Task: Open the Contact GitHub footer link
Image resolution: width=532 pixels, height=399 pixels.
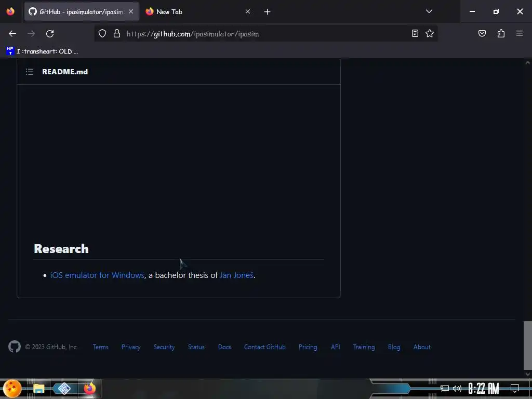Action: (264, 347)
